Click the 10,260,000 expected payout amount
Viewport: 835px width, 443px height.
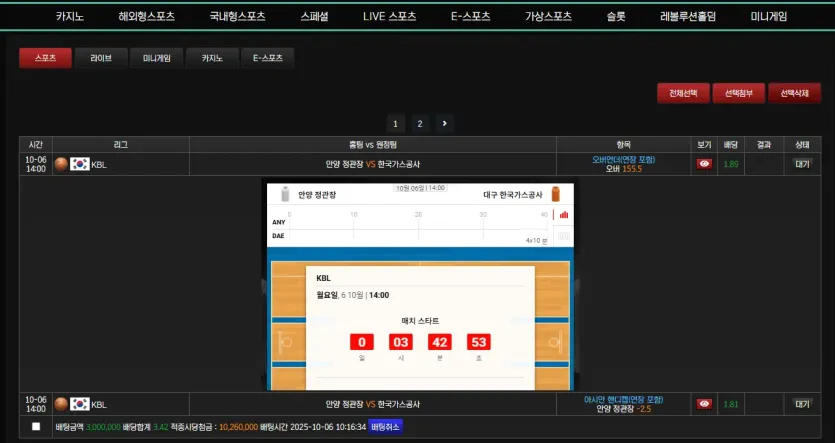click(239, 427)
